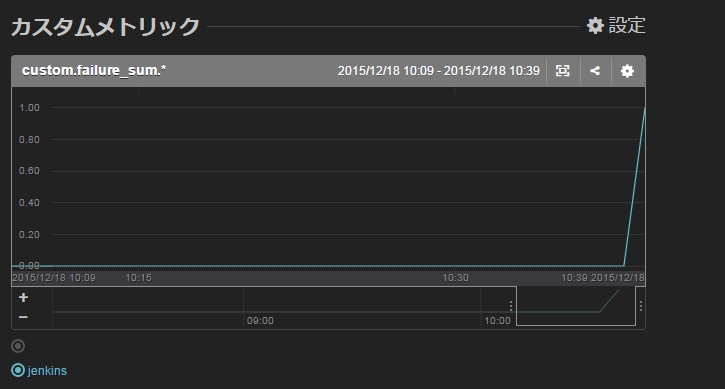Click the カスタムメトリック heading
Viewport: 725px width, 389px height.
coord(105,26)
